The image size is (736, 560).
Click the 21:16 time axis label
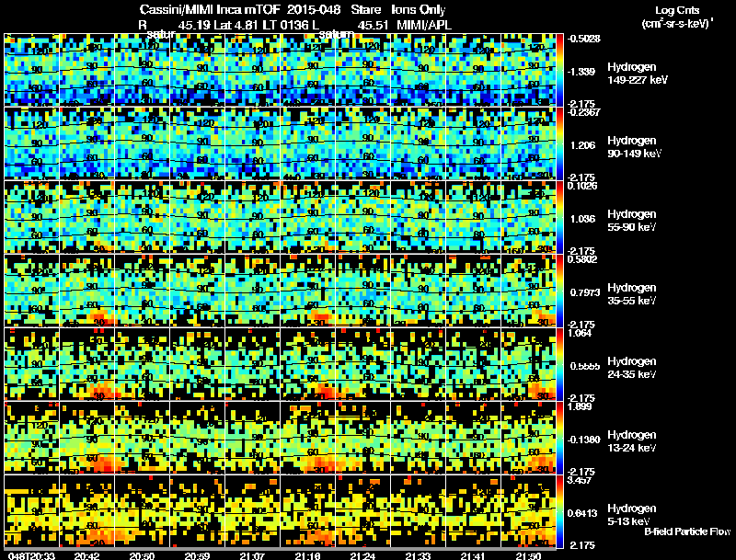(307, 555)
